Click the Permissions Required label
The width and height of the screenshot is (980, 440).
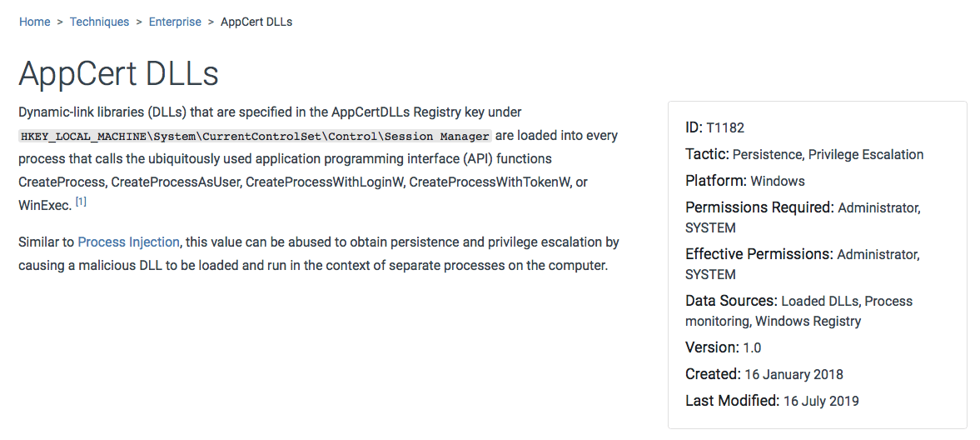click(759, 207)
